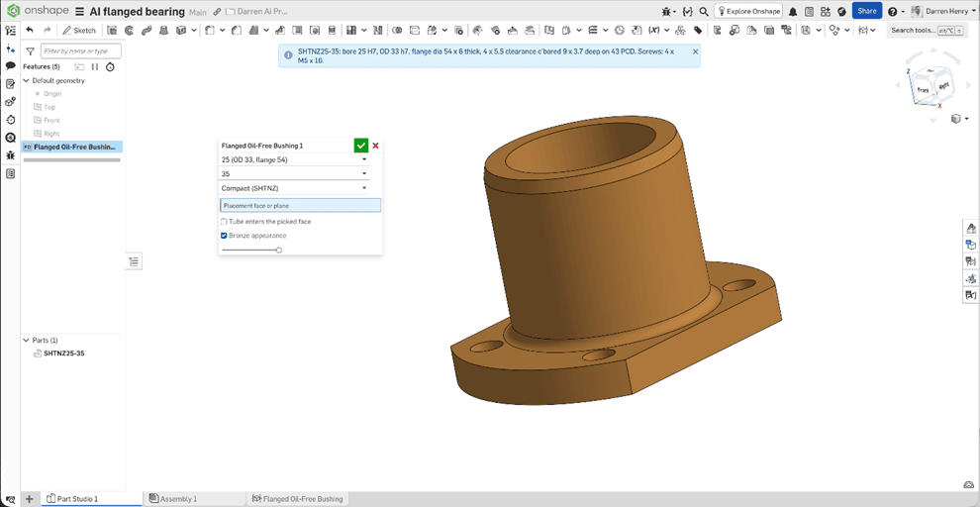980x507 pixels.
Task: Click the search magnifier in header
Action: (704, 11)
